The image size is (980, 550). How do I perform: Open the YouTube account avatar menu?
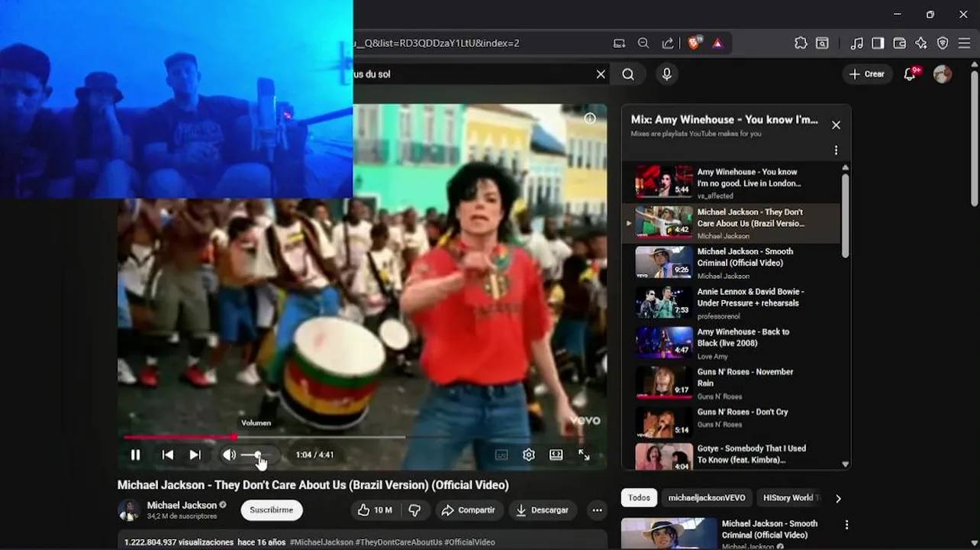click(x=943, y=74)
